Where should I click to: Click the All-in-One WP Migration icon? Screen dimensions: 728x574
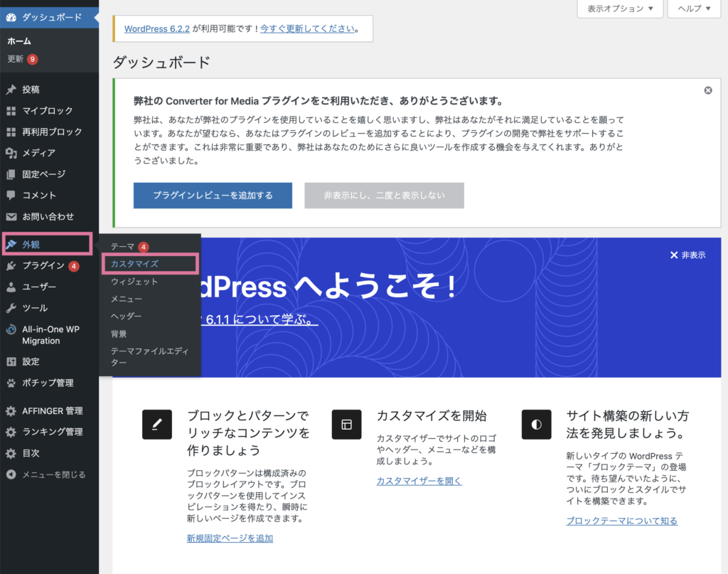(x=11, y=330)
